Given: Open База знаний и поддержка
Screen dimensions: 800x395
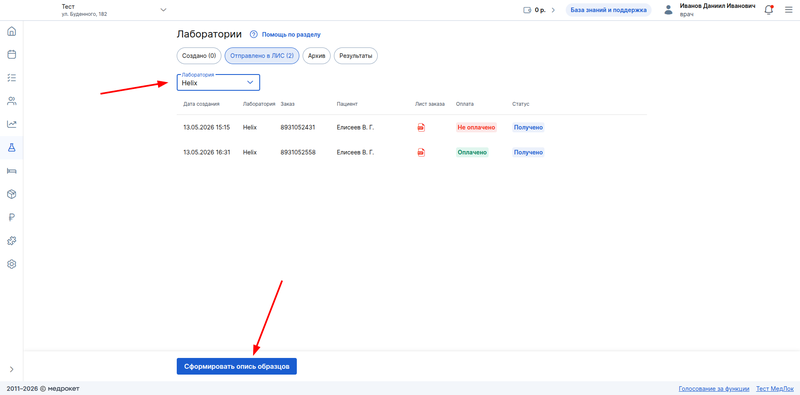Looking at the screenshot, I should click(x=608, y=10).
